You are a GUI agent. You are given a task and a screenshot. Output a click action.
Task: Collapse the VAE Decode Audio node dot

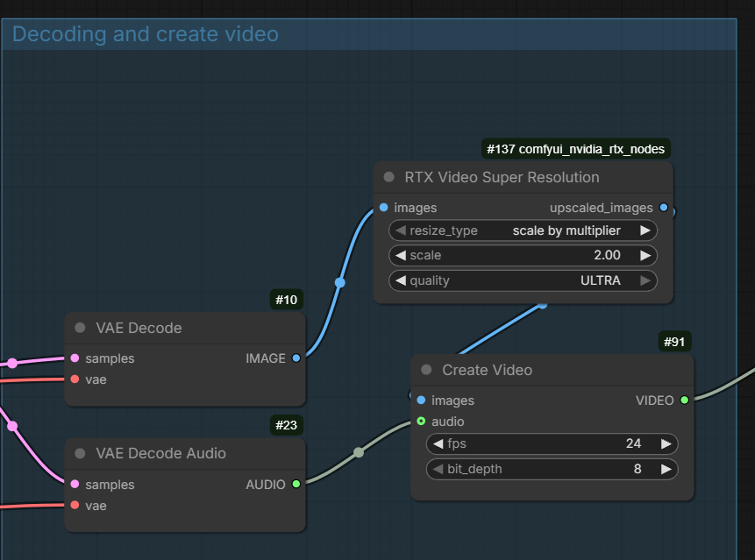pos(80,453)
